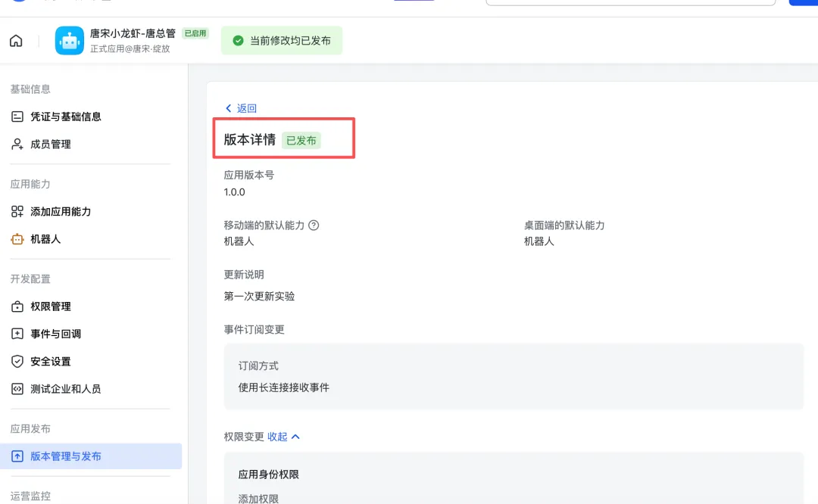Click the 事件与回调 icon
The height and width of the screenshot is (504, 818).
17,334
